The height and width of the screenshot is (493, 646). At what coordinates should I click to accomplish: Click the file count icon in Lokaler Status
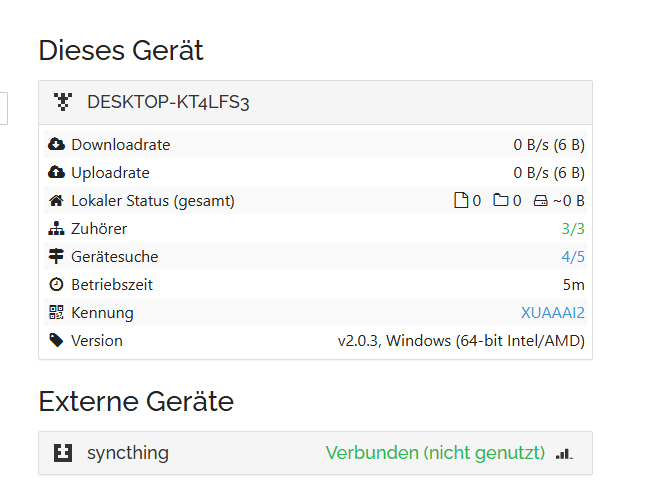click(461, 201)
